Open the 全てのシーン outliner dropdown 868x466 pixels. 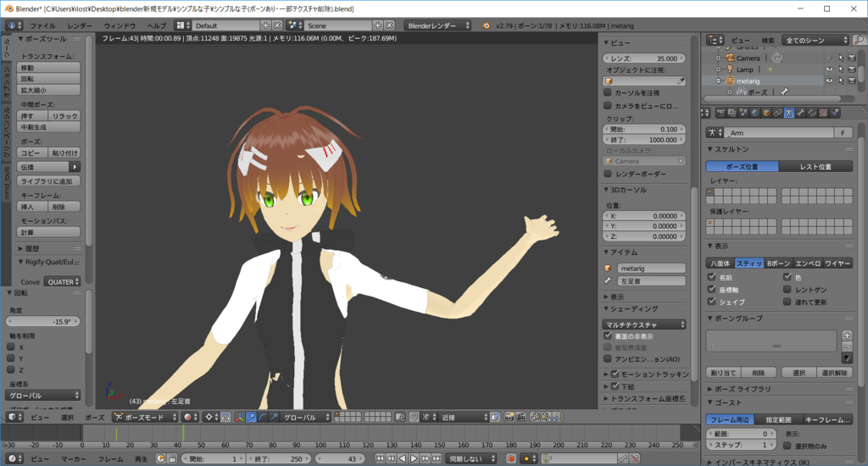[x=816, y=40]
